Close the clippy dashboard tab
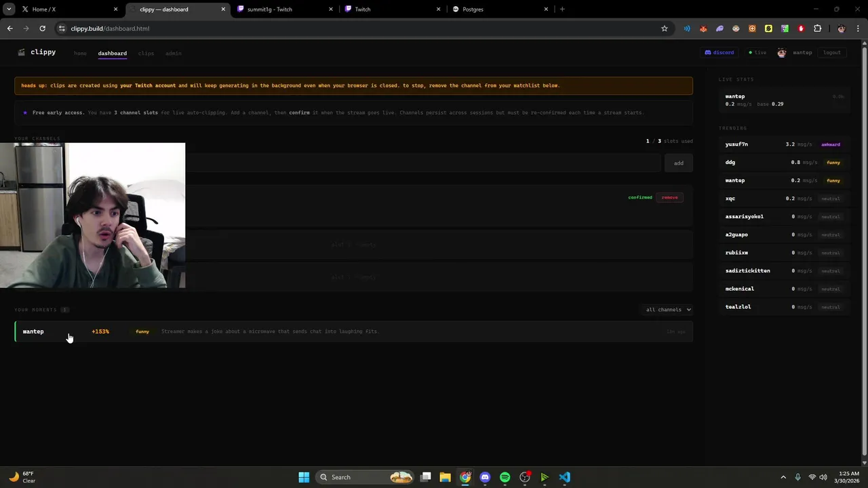This screenshot has height=488, width=868. click(223, 9)
